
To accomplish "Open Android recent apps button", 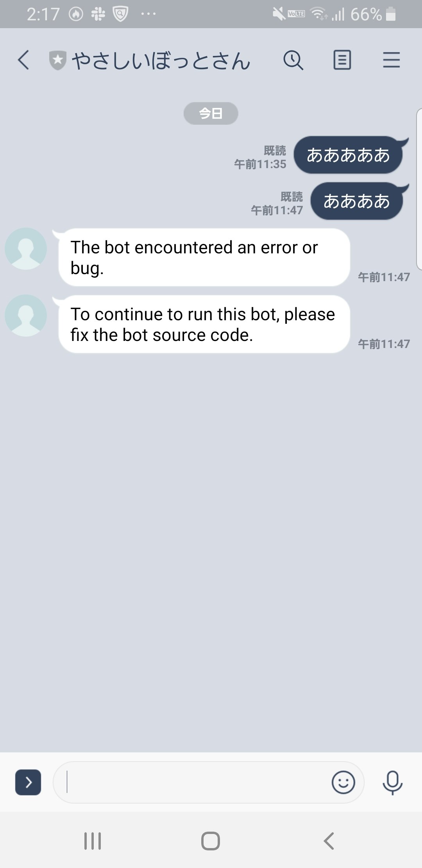I will [x=93, y=841].
